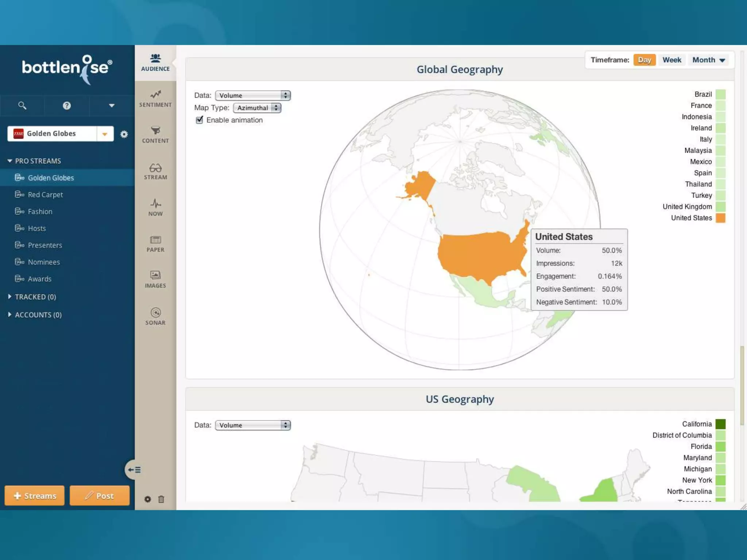Open the Sonar view icon

tap(155, 313)
